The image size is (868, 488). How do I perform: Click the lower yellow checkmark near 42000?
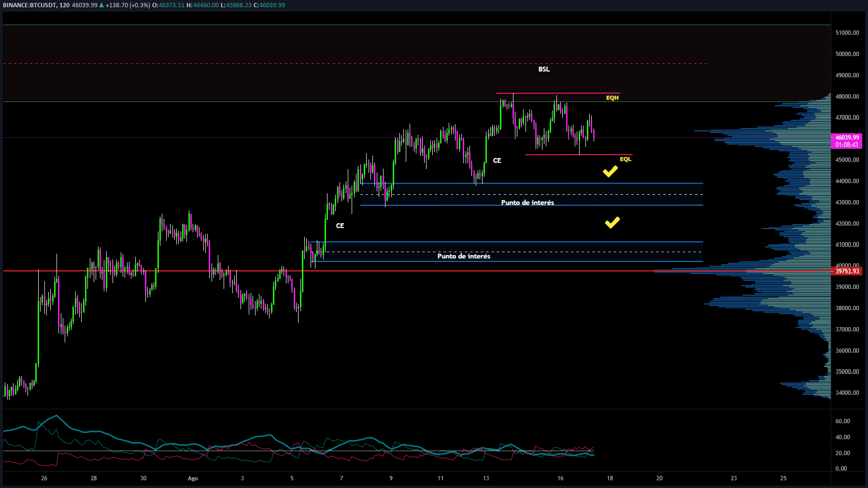coord(612,222)
